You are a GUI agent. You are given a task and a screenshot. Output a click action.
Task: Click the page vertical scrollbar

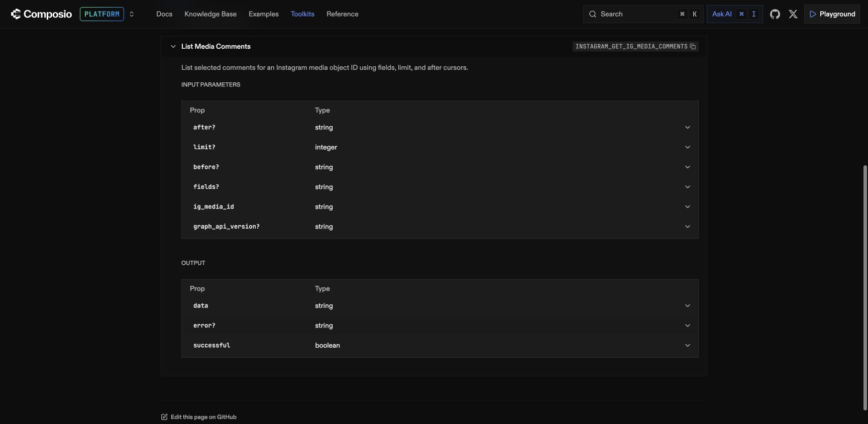(865, 287)
